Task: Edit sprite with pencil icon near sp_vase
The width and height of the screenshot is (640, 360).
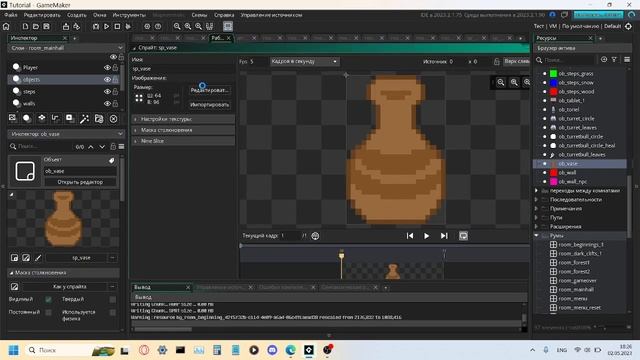Action: click(x=38, y=258)
